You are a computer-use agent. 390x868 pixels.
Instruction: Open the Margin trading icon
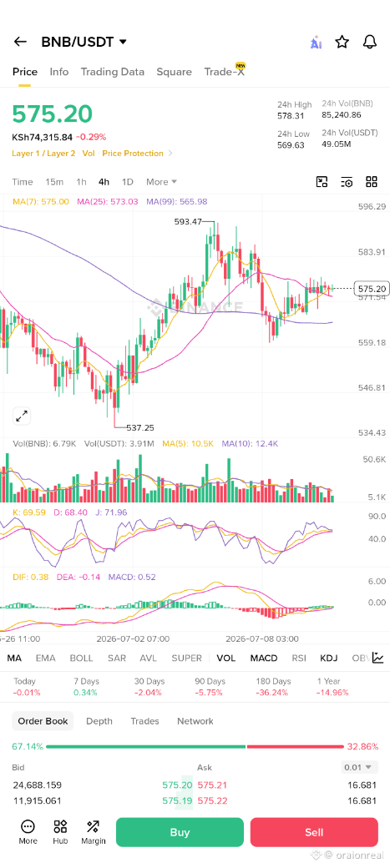tap(93, 833)
